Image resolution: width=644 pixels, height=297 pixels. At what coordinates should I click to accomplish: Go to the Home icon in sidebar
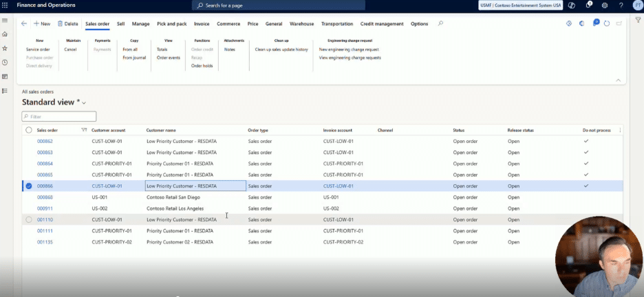point(5,34)
